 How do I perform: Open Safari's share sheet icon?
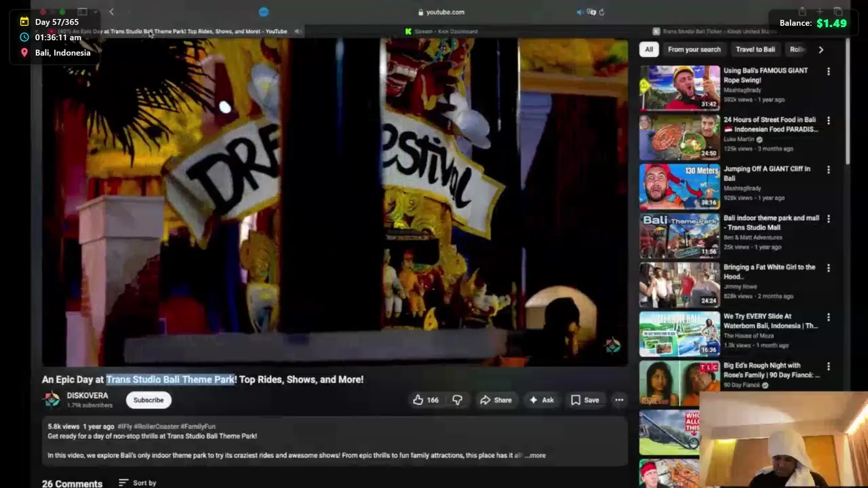coord(802,12)
